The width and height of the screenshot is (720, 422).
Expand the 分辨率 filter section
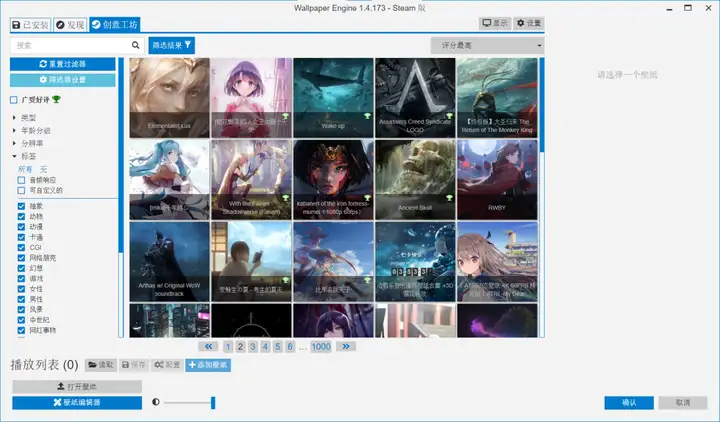14,143
